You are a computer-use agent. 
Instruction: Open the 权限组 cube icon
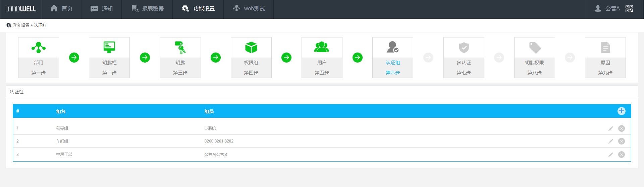(x=251, y=48)
